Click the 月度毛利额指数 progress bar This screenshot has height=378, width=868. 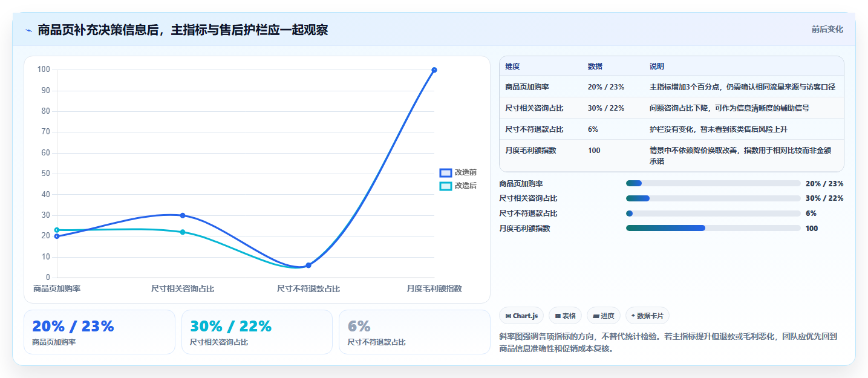tap(713, 228)
